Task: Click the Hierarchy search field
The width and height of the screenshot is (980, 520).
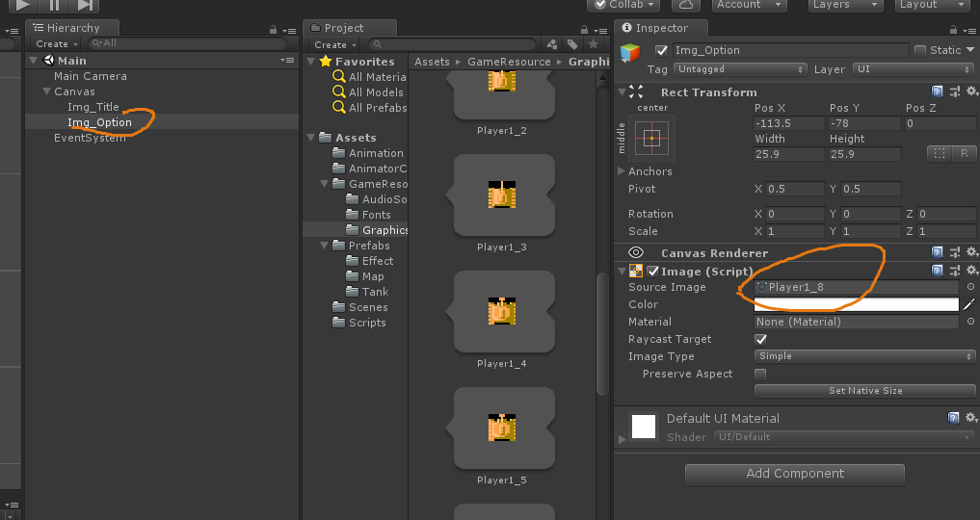Action: [x=188, y=43]
